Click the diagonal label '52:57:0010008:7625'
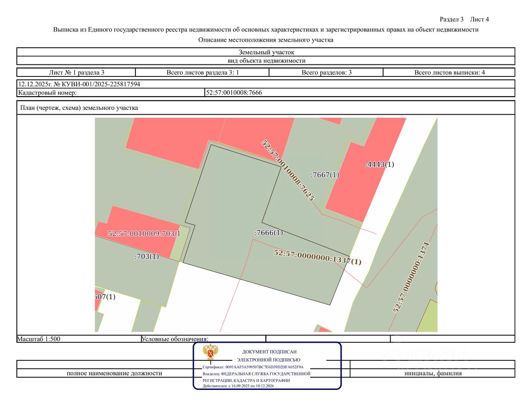Screen dimensions: 532x411 (x=288, y=170)
